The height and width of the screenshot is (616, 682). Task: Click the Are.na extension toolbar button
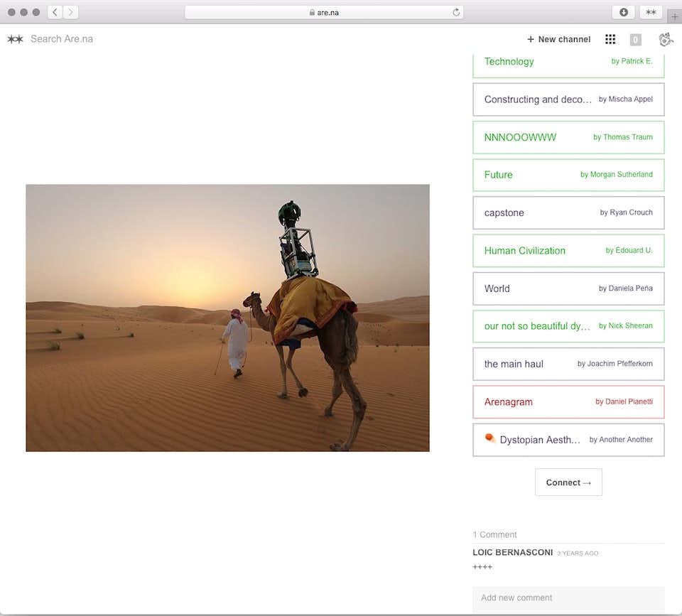651,12
